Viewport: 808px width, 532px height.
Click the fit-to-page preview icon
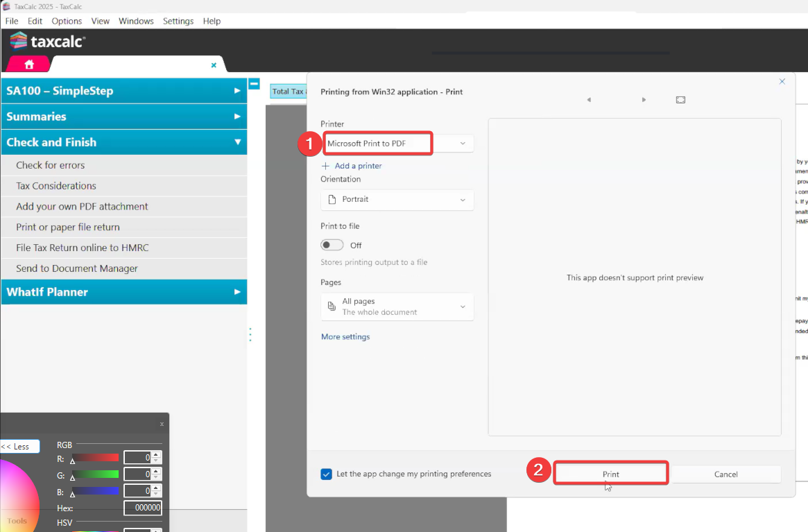pos(680,100)
